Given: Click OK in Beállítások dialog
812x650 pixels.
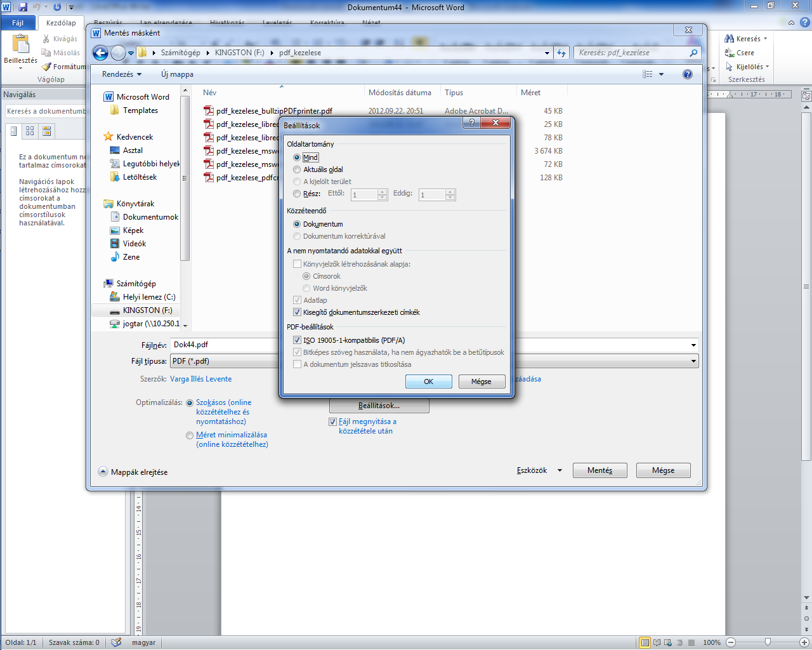Looking at the screenshot, I should [429, 381].
